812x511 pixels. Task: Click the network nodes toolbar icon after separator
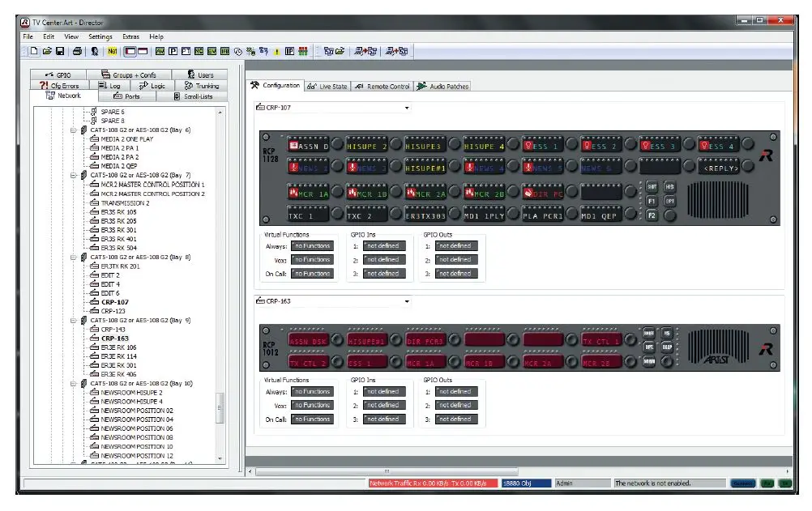tap(328, 51)
